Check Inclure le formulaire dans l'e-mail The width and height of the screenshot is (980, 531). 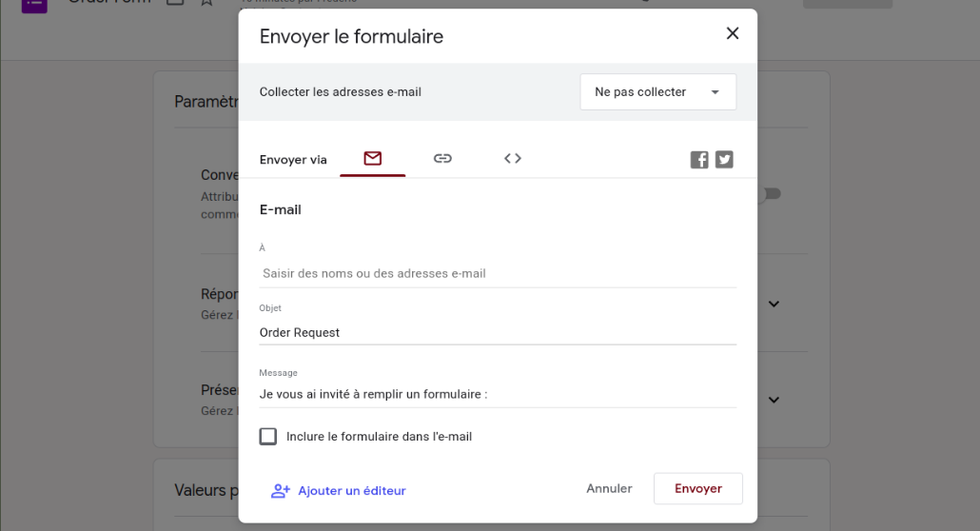point(268,437)
